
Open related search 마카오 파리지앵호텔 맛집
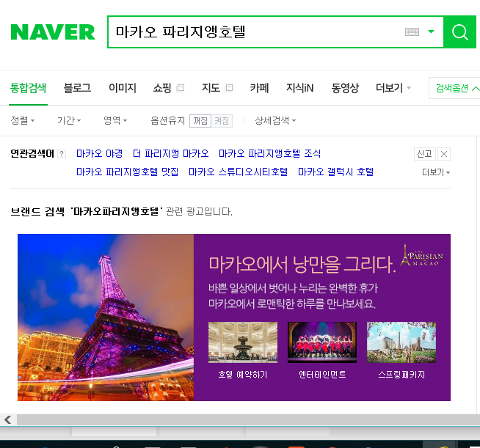[x=128, y=172]
